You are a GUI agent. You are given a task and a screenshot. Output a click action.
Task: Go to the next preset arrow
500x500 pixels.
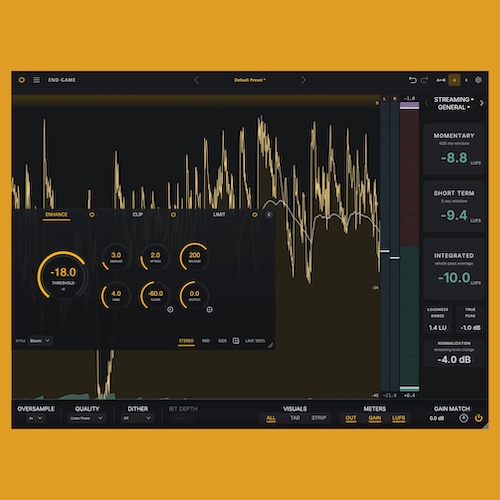303,80
